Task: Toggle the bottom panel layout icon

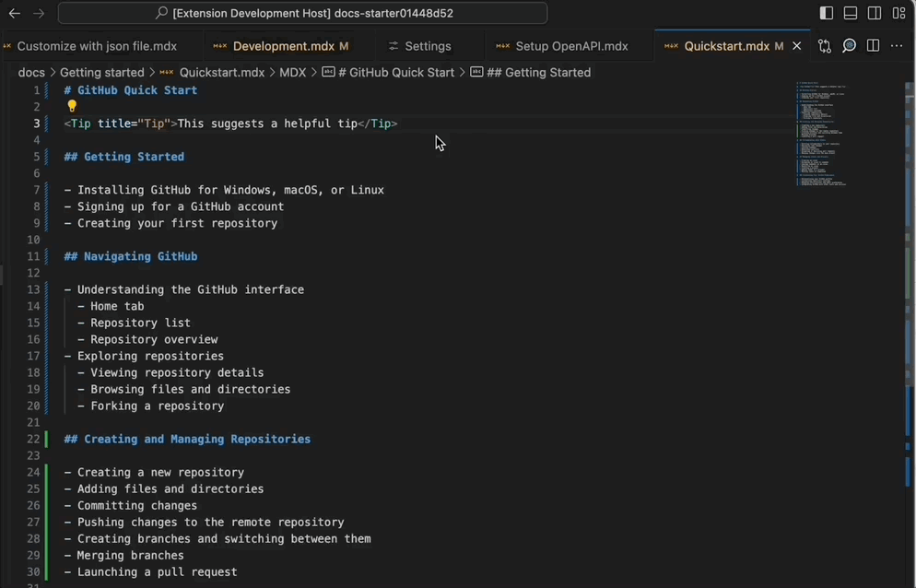Action: click(x=851, y=13)
